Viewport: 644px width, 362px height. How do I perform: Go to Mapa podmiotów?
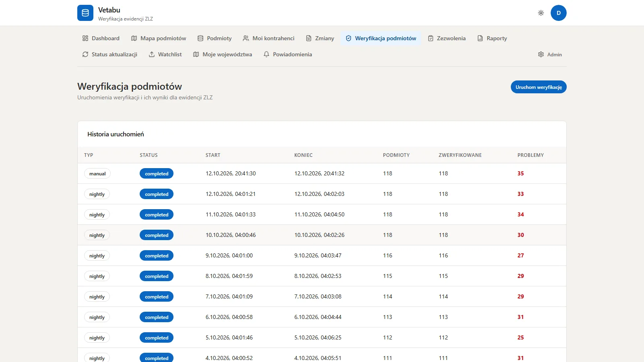click(x=159, y=38)
